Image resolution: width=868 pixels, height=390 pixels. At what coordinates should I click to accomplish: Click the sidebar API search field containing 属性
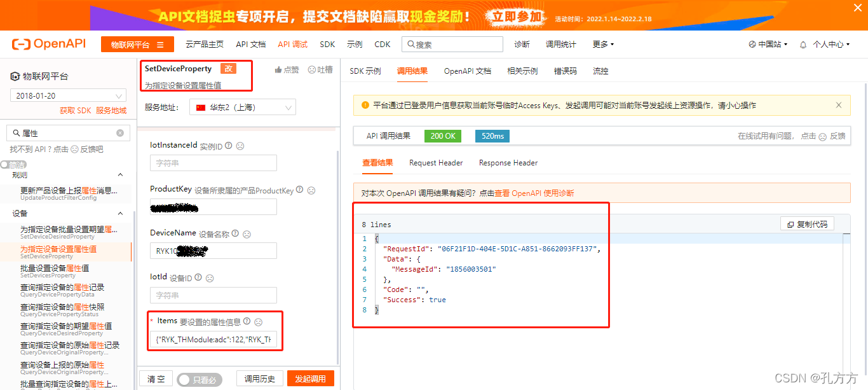point(67,133)
